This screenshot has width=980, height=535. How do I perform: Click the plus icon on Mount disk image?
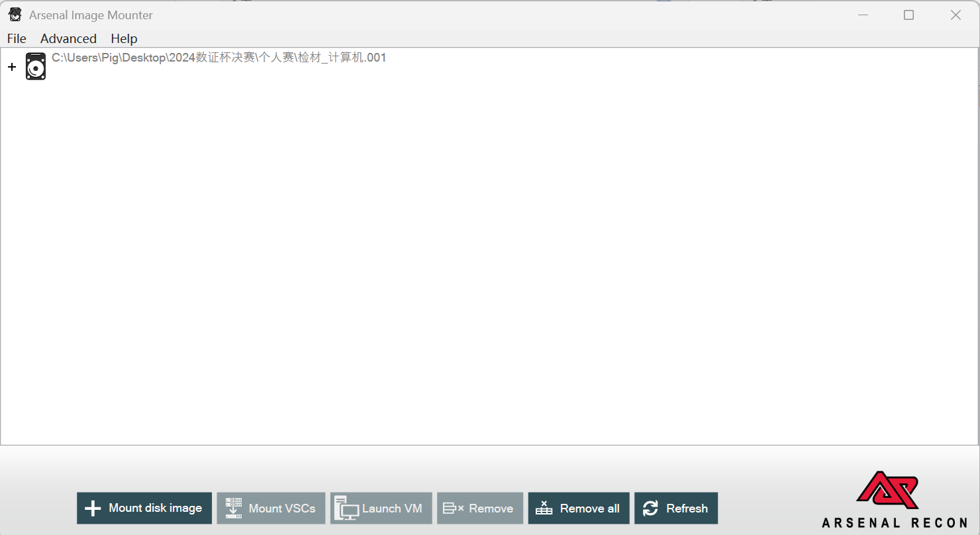(93, 509)
